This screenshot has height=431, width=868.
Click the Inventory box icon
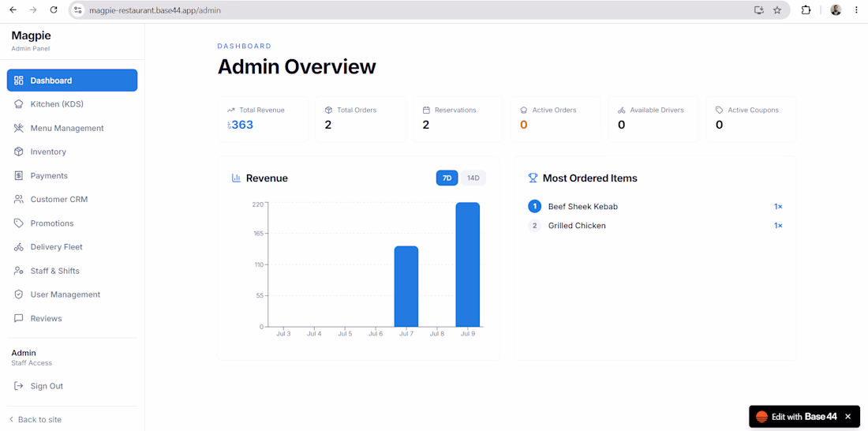[x=19, y=152]
